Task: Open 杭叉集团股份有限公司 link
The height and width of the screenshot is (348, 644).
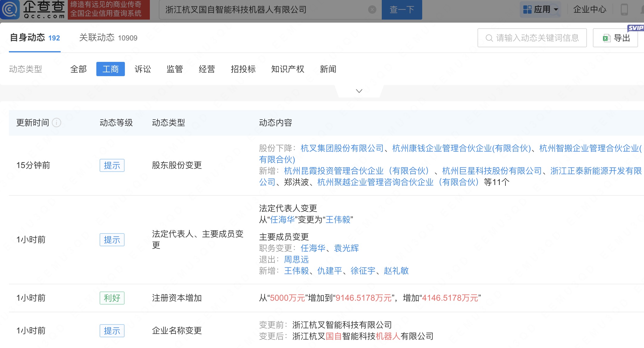Action: coord(342,148)
